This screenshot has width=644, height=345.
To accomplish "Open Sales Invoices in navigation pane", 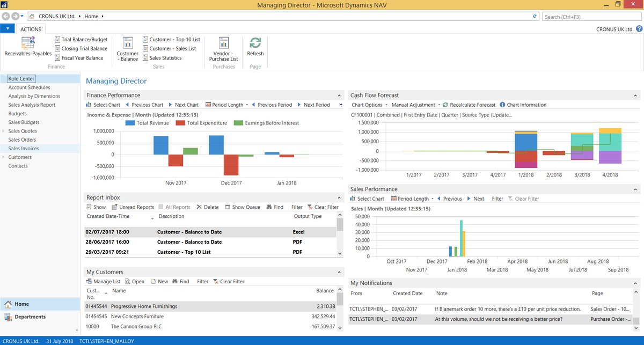I will tap(24, 149).
